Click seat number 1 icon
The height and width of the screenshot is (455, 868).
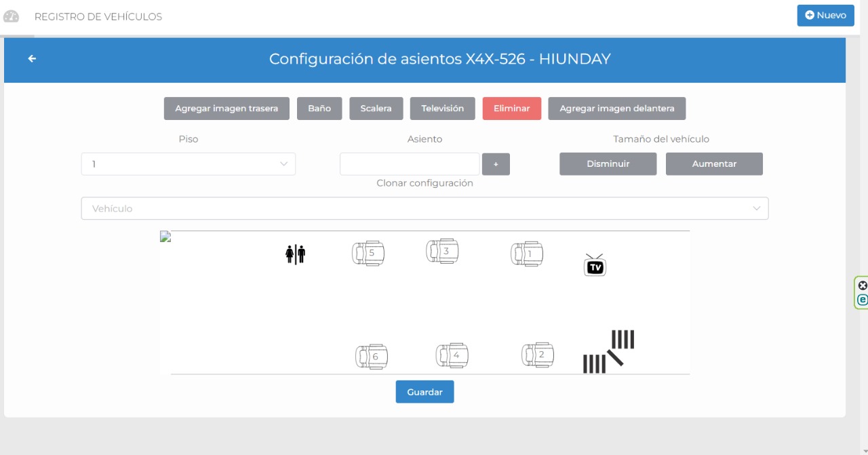(527, 254)
